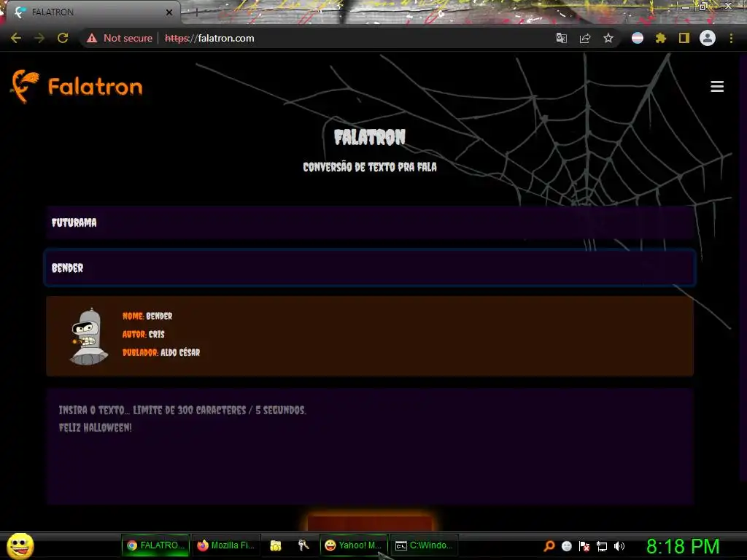Open the tray volume speaker icon
Screen dimensions: 747x560
[619, 546]
